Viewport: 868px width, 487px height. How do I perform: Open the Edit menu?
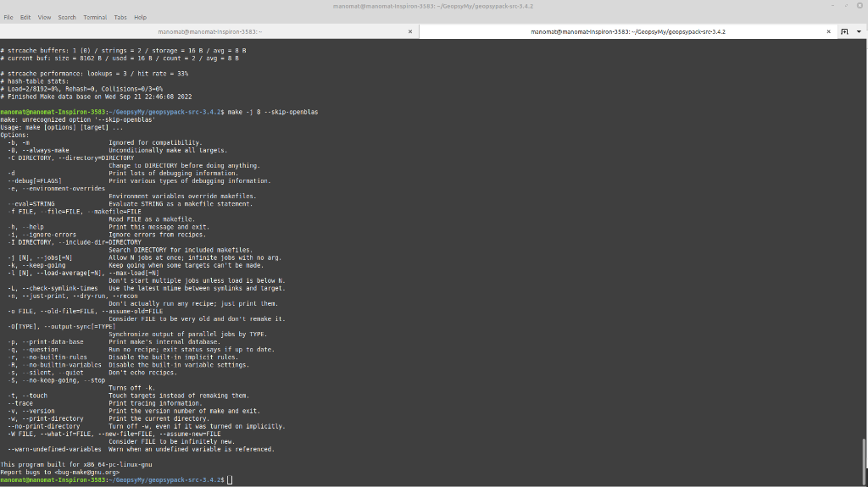(25, 17)
